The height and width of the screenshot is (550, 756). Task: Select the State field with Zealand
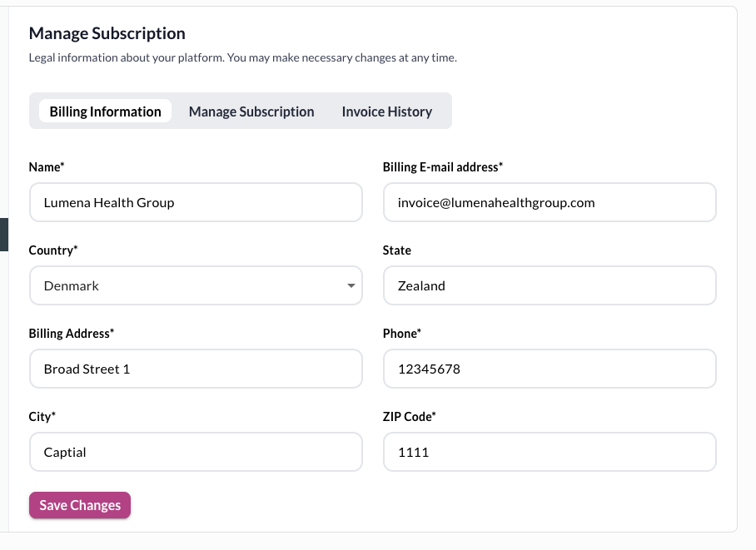click(x=550, y=285)
